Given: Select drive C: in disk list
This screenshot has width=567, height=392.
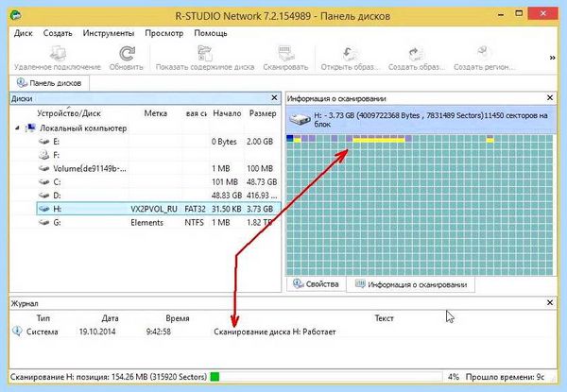Looking at the screenshot, I should [x=159, y=182].
